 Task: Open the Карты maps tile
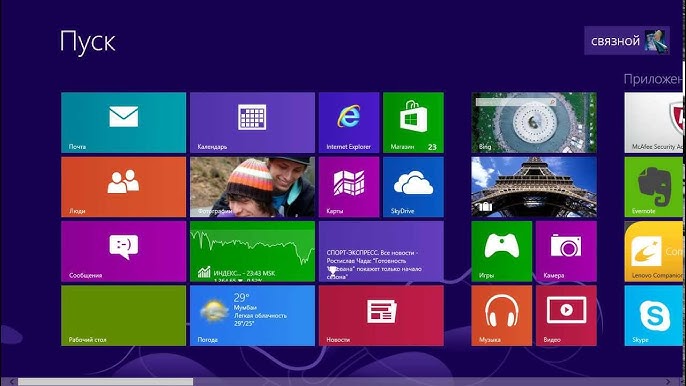349,187
